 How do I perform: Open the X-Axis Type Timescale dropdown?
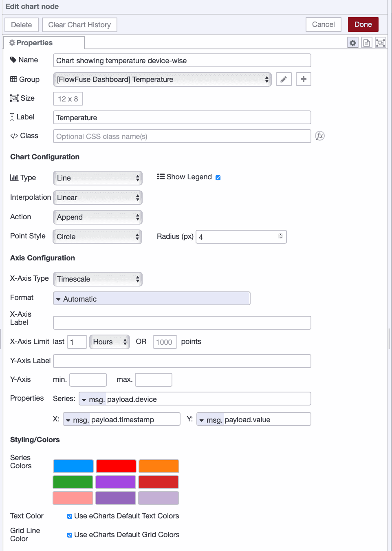[x=97, y=279]
